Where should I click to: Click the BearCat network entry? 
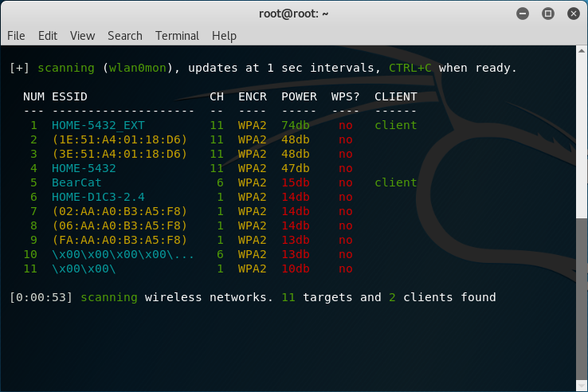[76, 182]
